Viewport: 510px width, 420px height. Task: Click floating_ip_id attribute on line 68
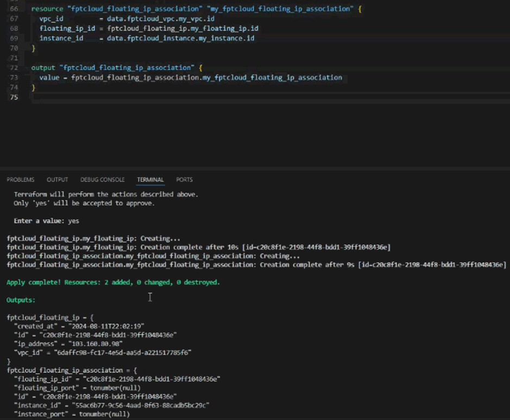pyautogui.click(x=67, y=28)
